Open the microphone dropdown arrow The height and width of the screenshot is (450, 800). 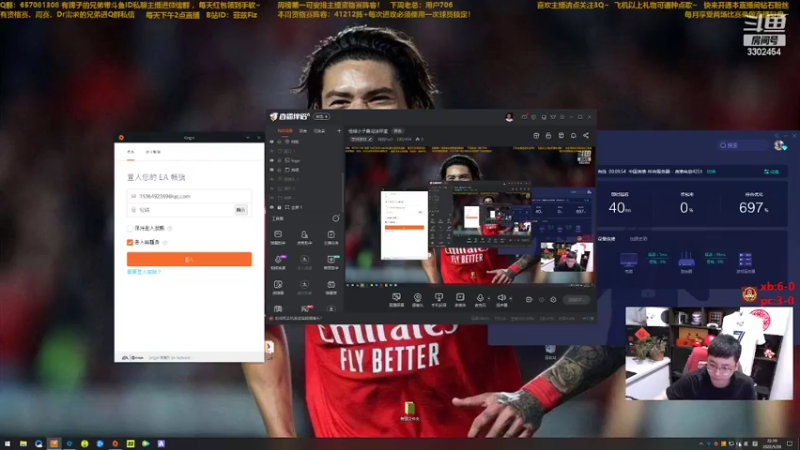489,298
